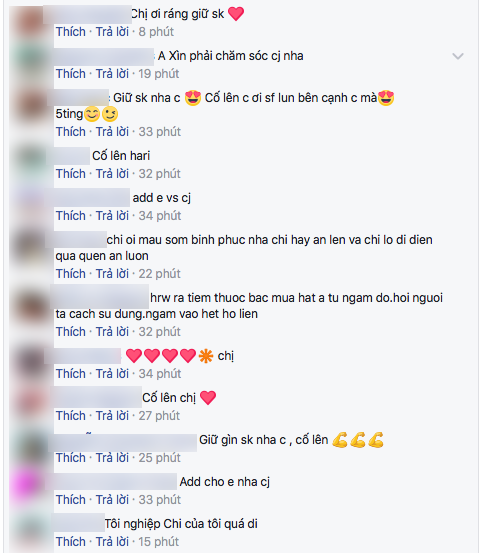Viewport: 480px width, 553px height.
Task: Like the 'Chị ơi ráng giữ sk' comment
Action: point(71,32)
